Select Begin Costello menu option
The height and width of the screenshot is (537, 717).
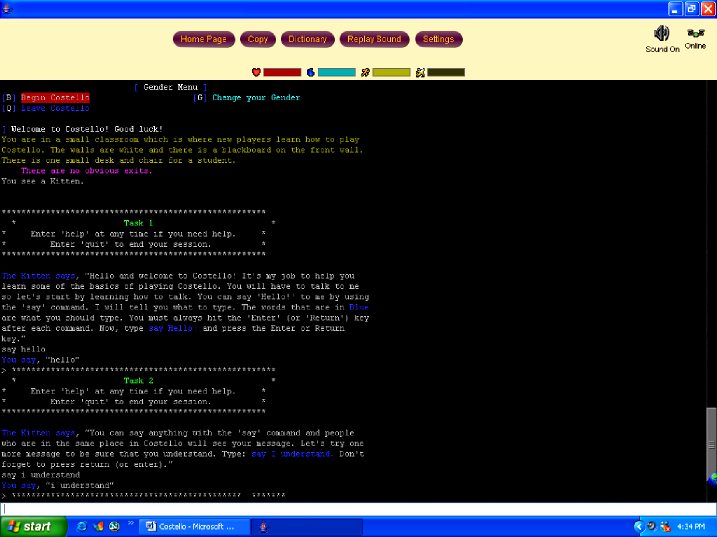click(x=55, y=97)
